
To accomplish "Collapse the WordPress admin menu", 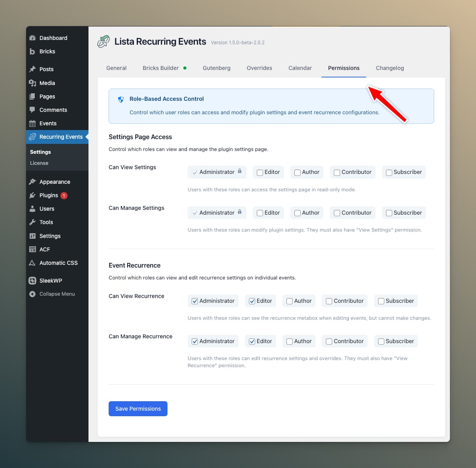I will (x=51, y=294).
